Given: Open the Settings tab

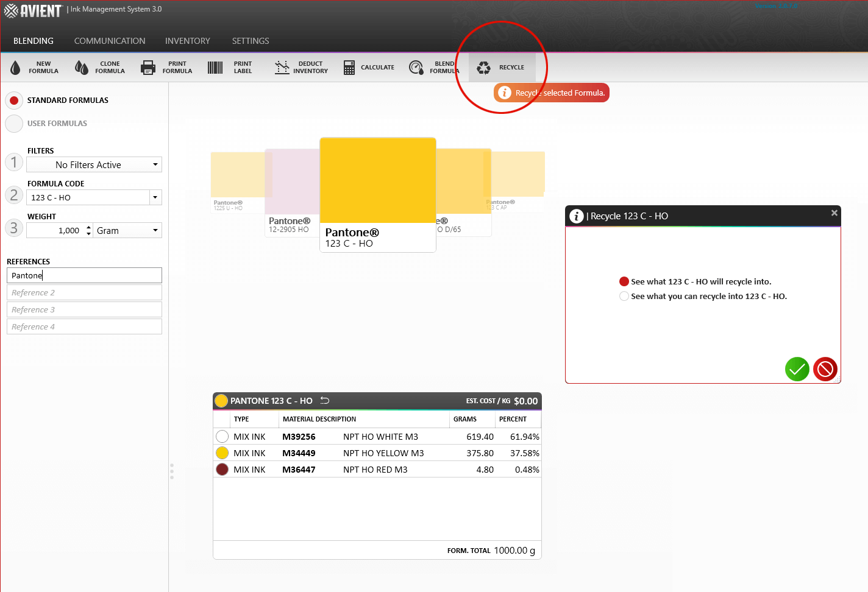Looking at the screenshot, I should point(250,41).
